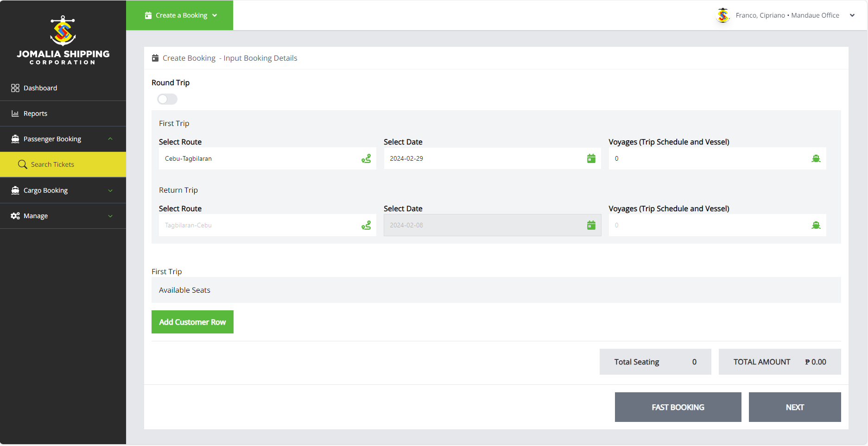Select Search Tickets in sidebar

point(52,164)
